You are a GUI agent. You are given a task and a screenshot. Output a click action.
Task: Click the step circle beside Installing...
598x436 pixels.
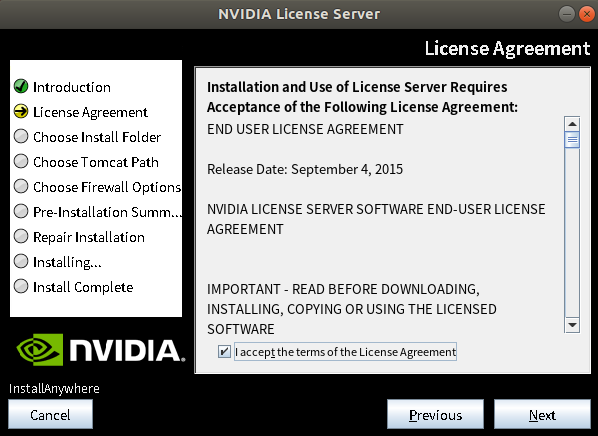click(21, 261)
